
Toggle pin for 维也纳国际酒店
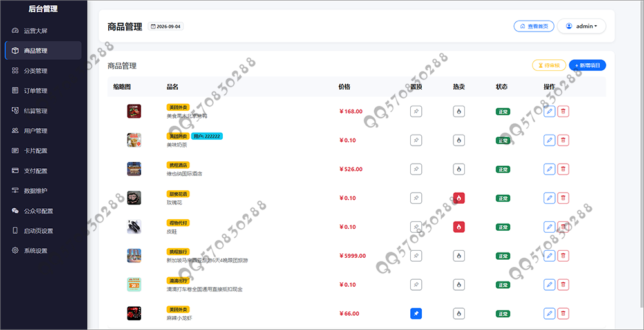point(416,169)
